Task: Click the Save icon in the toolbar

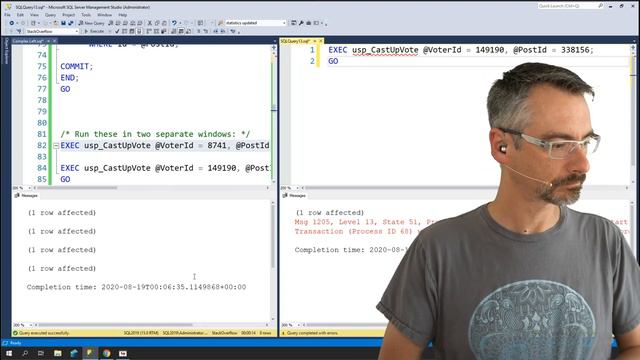Action: (x=63, y=23)
